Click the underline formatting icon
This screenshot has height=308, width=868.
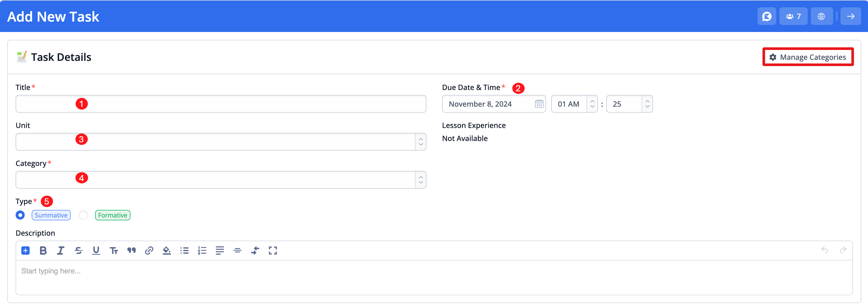96,250
